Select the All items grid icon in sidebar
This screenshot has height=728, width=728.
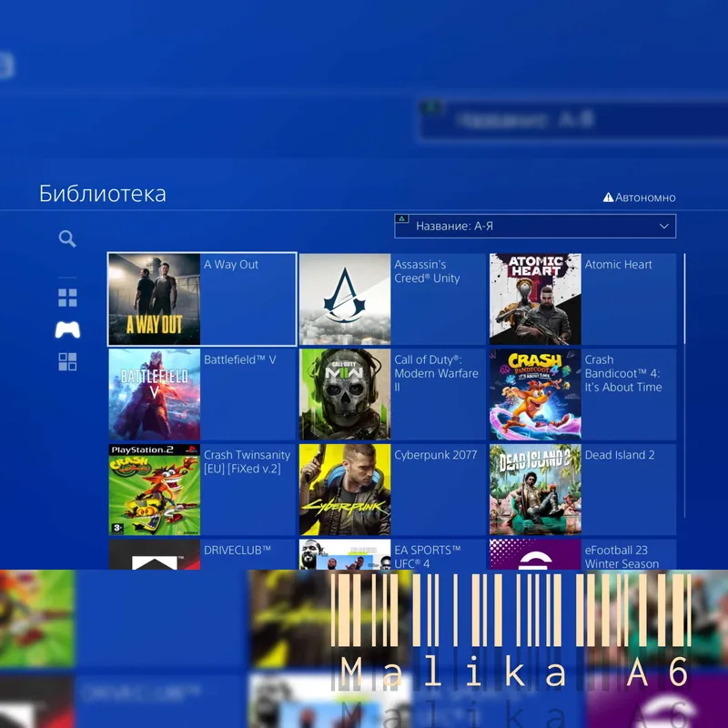click(67, 298)
